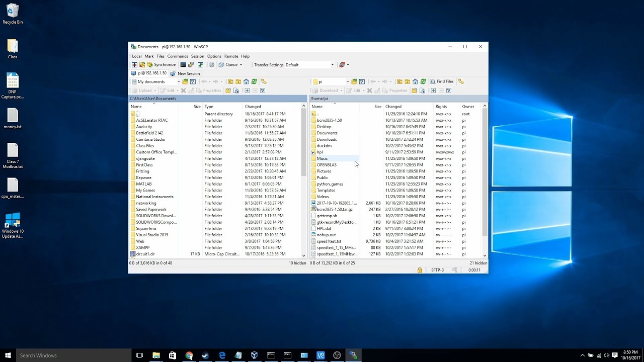
Task: Open session in PuTTY icon
Action: [x=191, y=65]
